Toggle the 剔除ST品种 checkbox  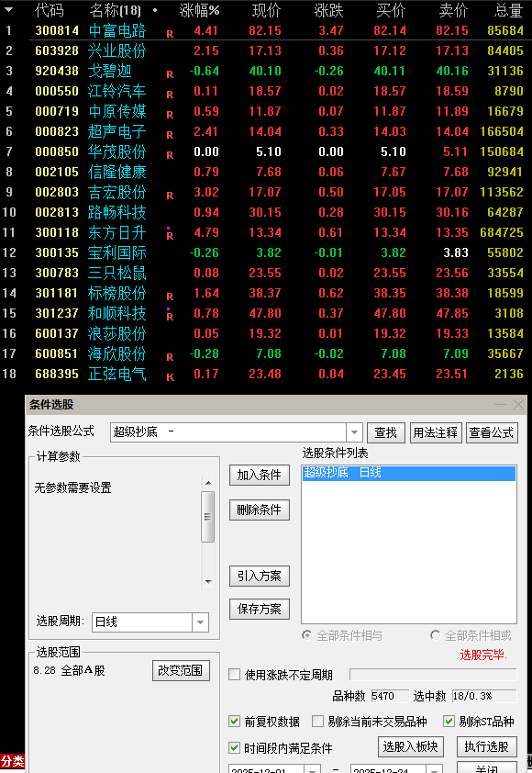pyautogui.click(x=449, y=722)
